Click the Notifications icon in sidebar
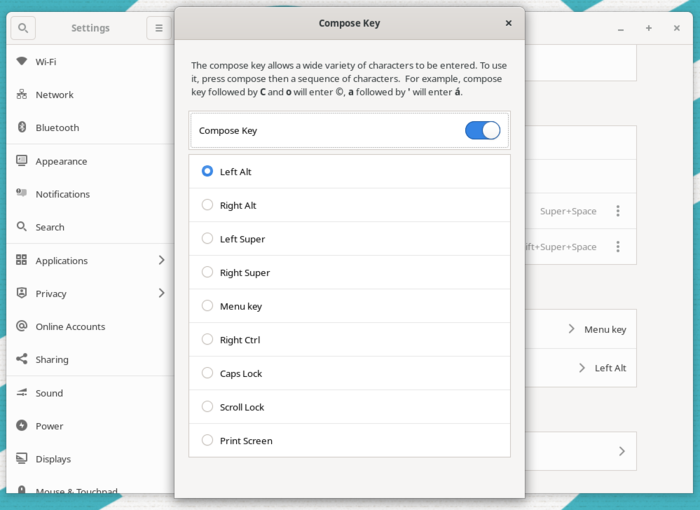The height and width of the screenshot is (510, 700). pos(21,193)
